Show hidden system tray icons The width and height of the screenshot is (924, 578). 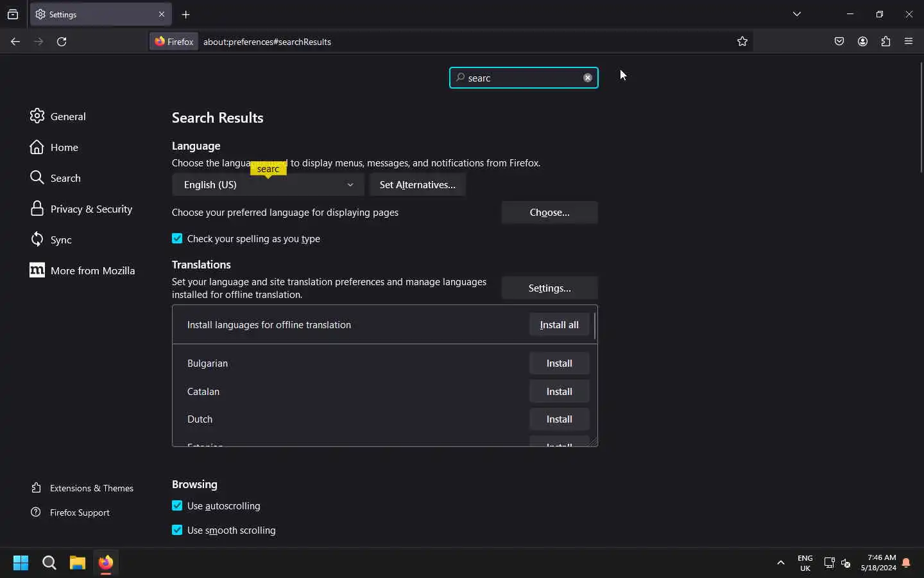pos(781,563)
